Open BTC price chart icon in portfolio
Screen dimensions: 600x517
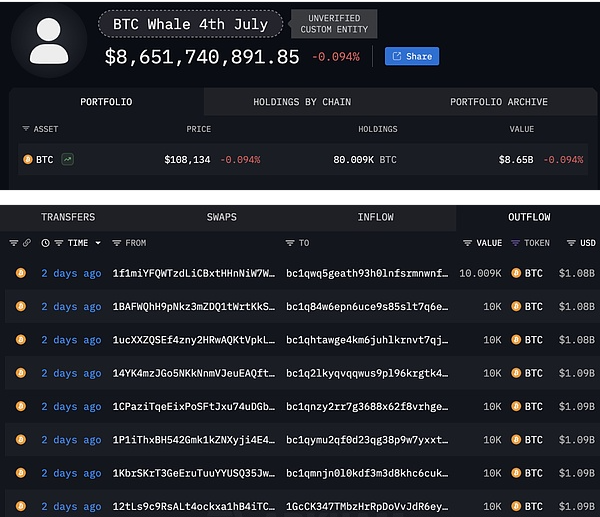[x=67, y=159]
